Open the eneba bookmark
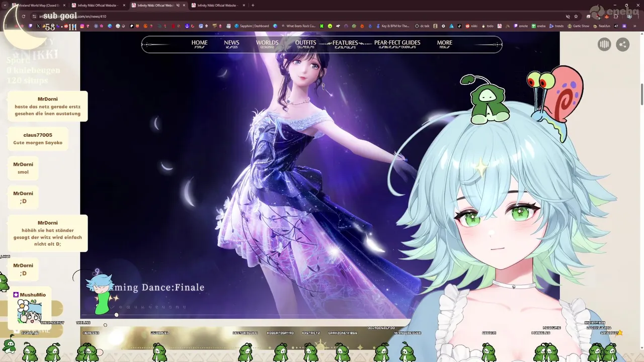644x362 pixels. tap(538, 26)
